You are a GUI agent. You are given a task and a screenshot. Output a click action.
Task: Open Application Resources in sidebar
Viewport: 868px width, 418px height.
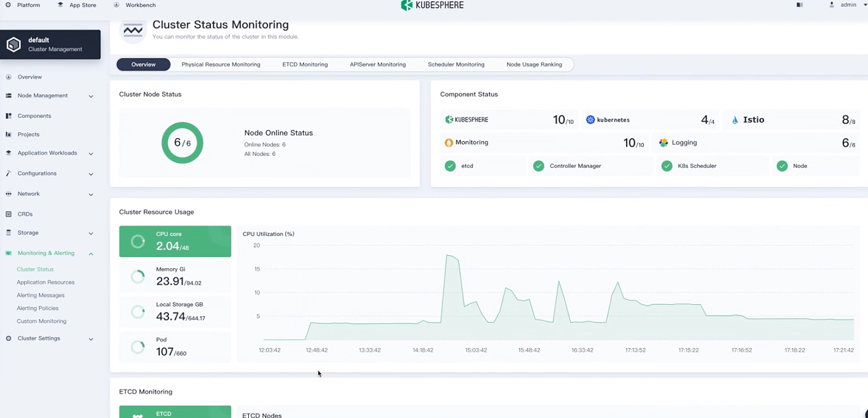coord(46,282)
